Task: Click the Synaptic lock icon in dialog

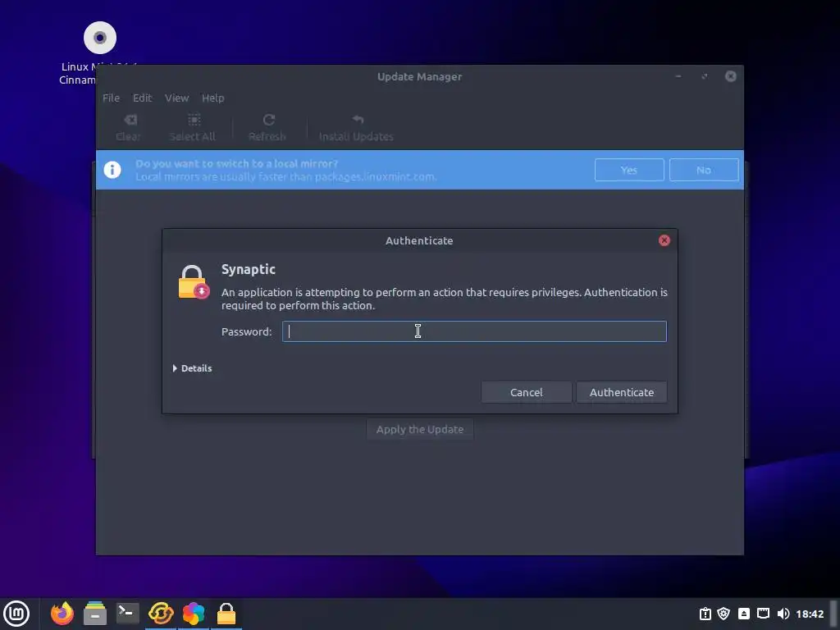Action: coord(194,282)
